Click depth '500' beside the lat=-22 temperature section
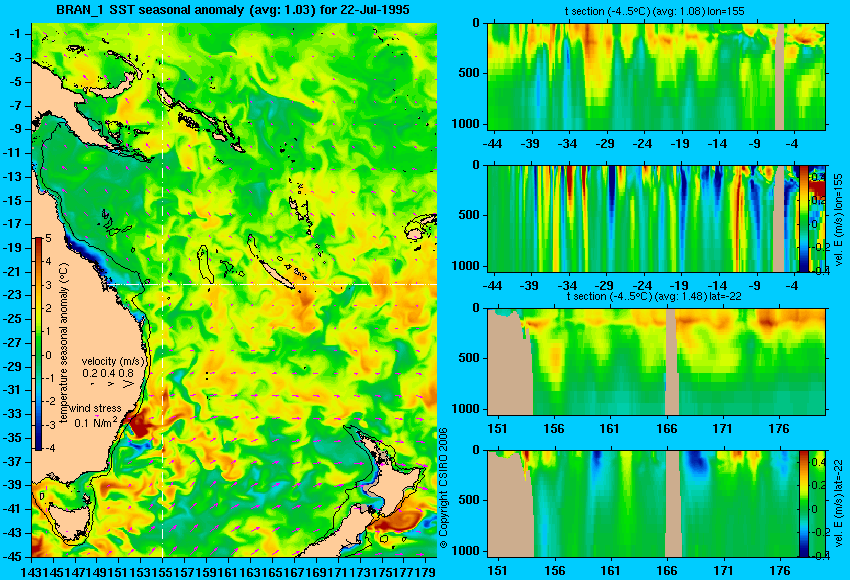The image size is (850, 580). pos(469,358)
